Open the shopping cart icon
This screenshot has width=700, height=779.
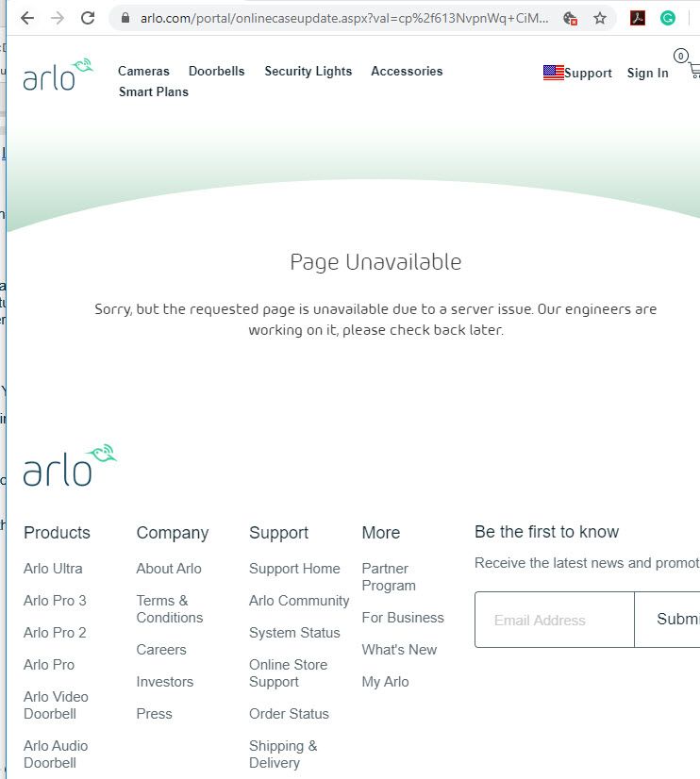point(693,71)
